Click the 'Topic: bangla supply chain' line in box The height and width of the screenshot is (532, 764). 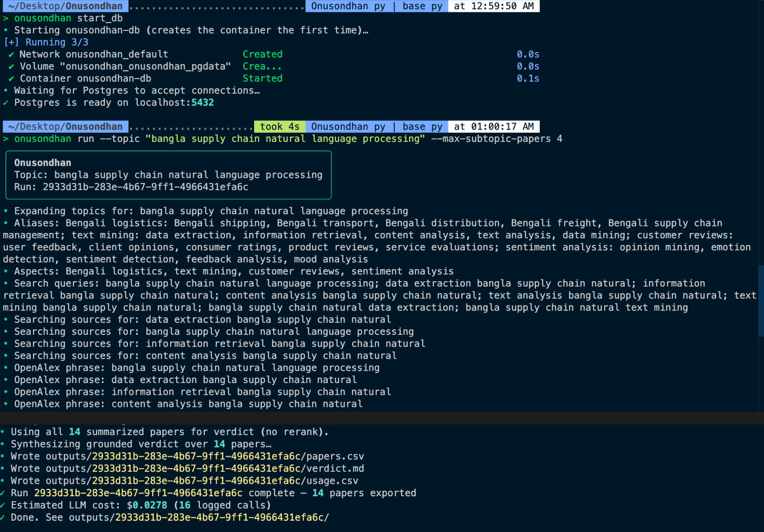click(168, 174)
